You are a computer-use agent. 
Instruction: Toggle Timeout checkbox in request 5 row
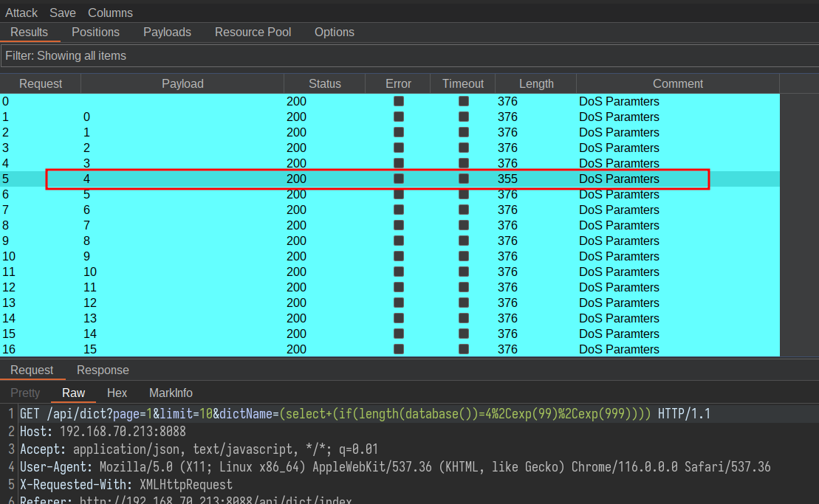(x=463, y=179)
